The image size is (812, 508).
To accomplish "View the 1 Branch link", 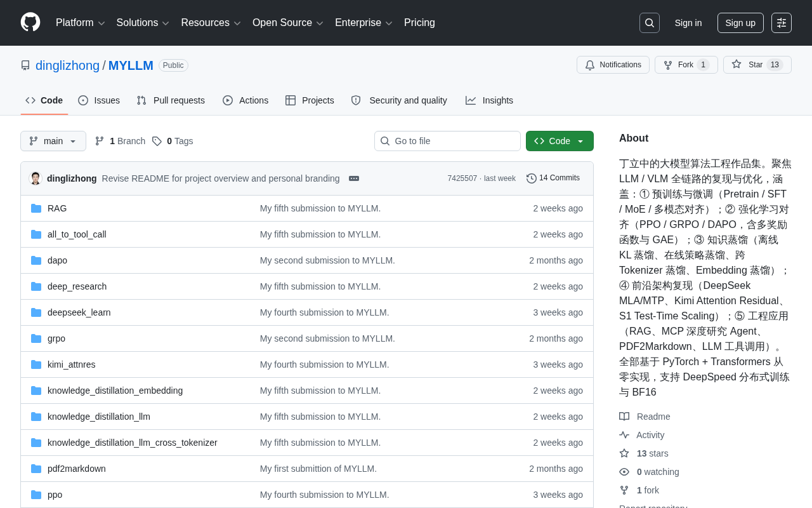I will click(120, 141).
